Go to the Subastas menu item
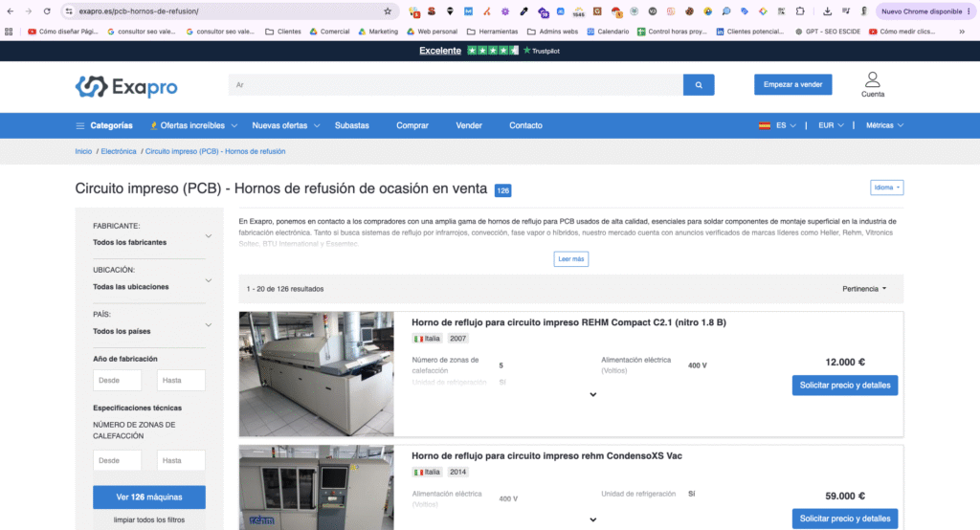Viewport: 980px width, 530px height. 352,125
